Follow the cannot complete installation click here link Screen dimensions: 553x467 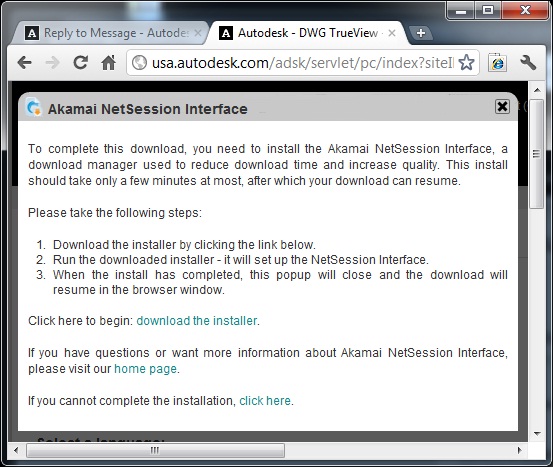pos(265,401)
